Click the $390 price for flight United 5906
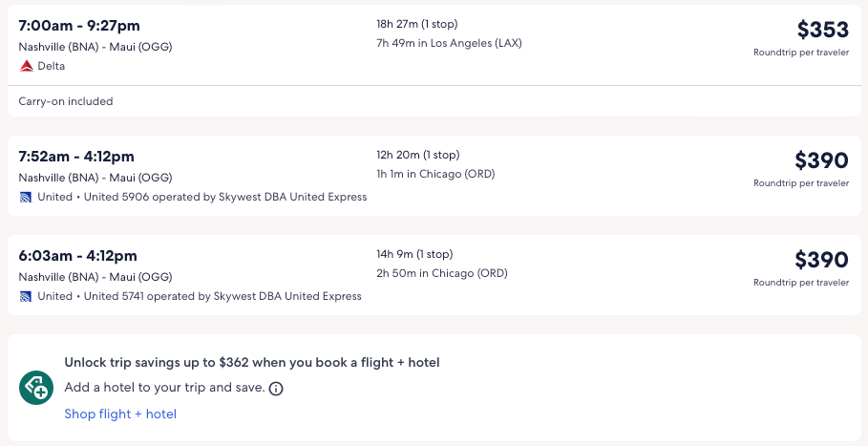Viewport: 868px width, 446px height. click(821, 160)
